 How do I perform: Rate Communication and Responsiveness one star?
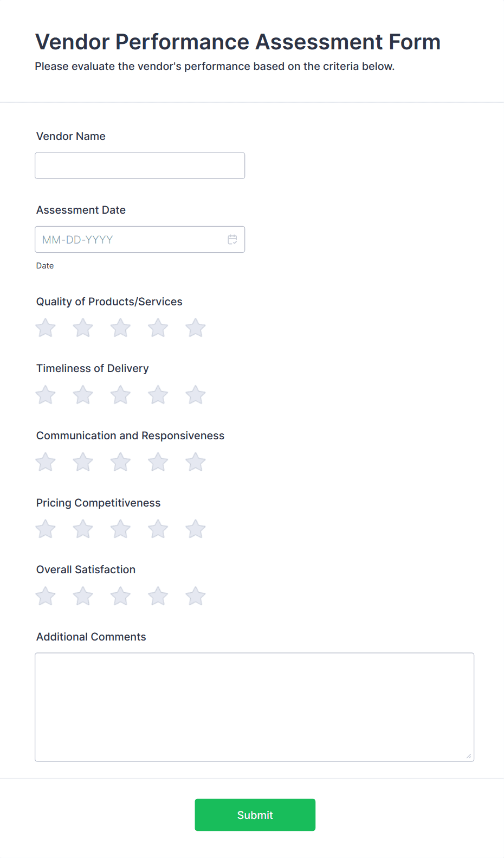pos(45,462)
